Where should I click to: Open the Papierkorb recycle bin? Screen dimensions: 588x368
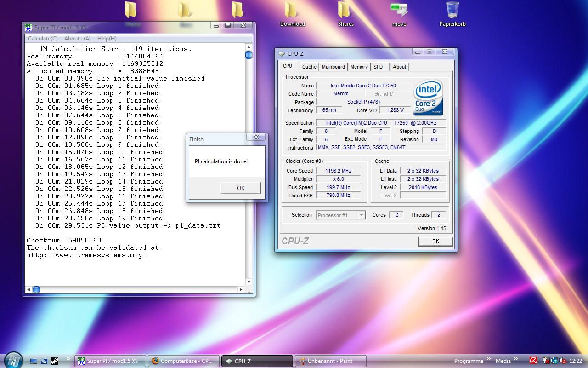[x=452, y=14]
